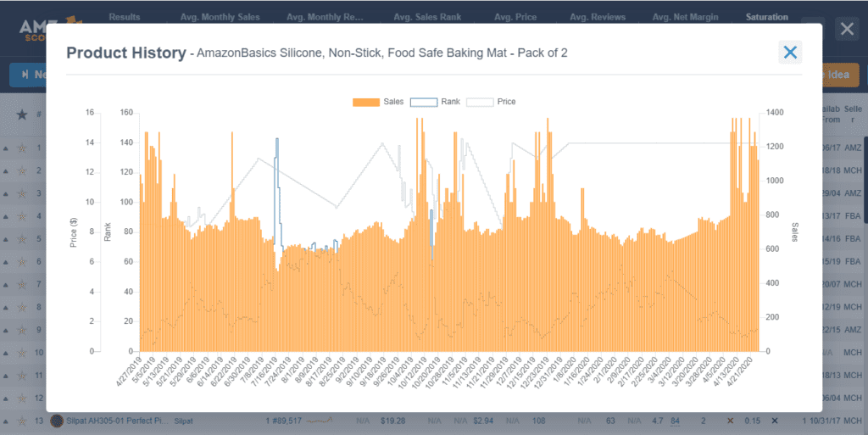Click the $2.94 value in row 13

click(x=483, y=421)
